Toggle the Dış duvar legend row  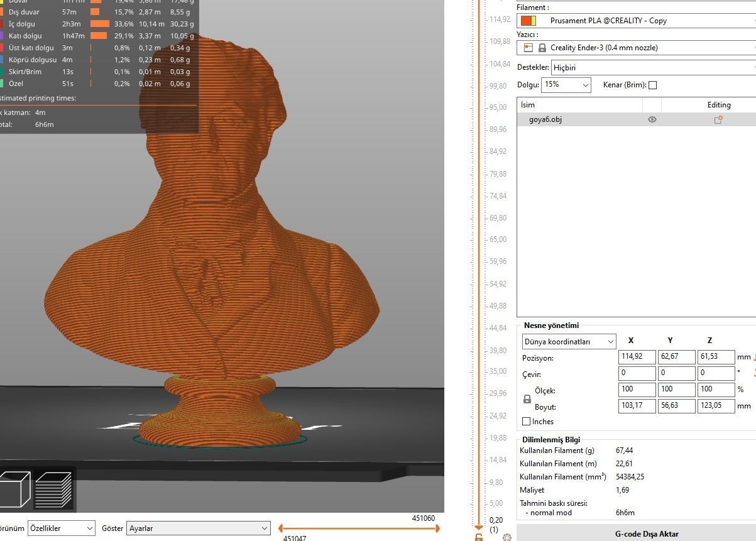[98, 12]
